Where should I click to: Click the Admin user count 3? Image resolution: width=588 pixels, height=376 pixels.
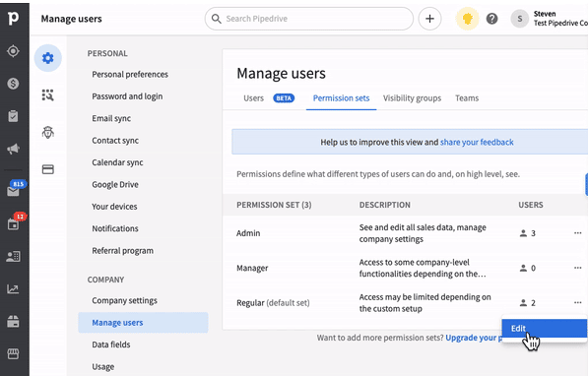coord(527,233)
